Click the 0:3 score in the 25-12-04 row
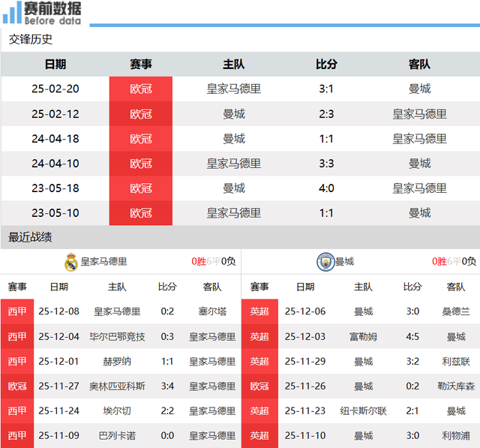The image size is (480, 448). (167, 336)
